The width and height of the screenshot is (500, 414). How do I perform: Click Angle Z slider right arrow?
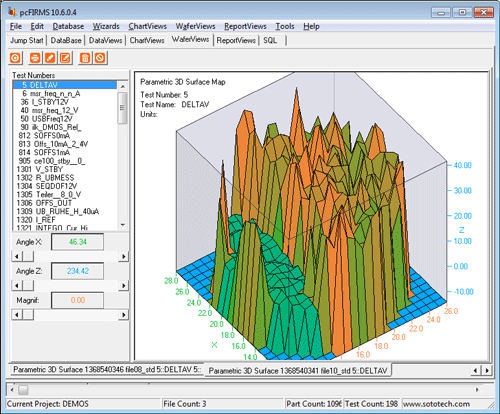pos(124,285)
